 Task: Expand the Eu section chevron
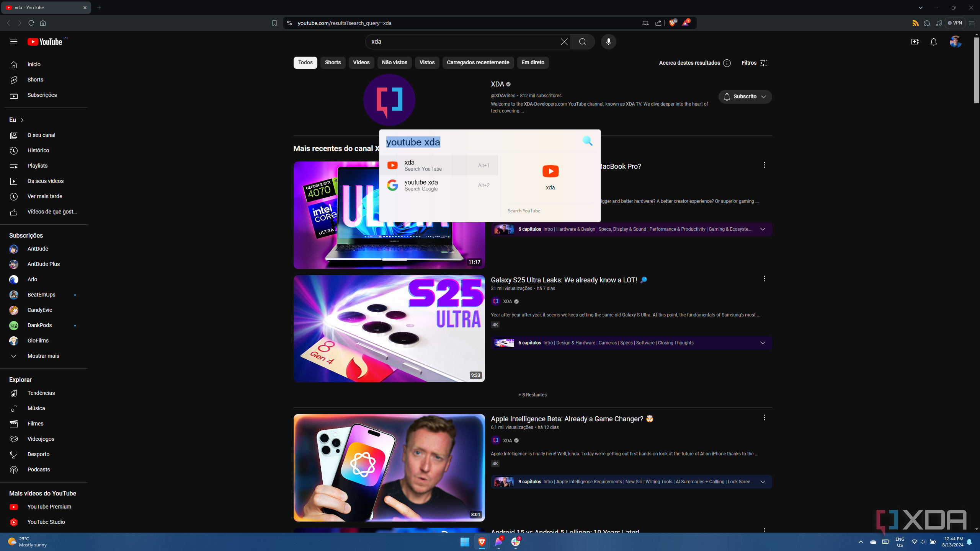pyautogui.click(x=22, y=120)
